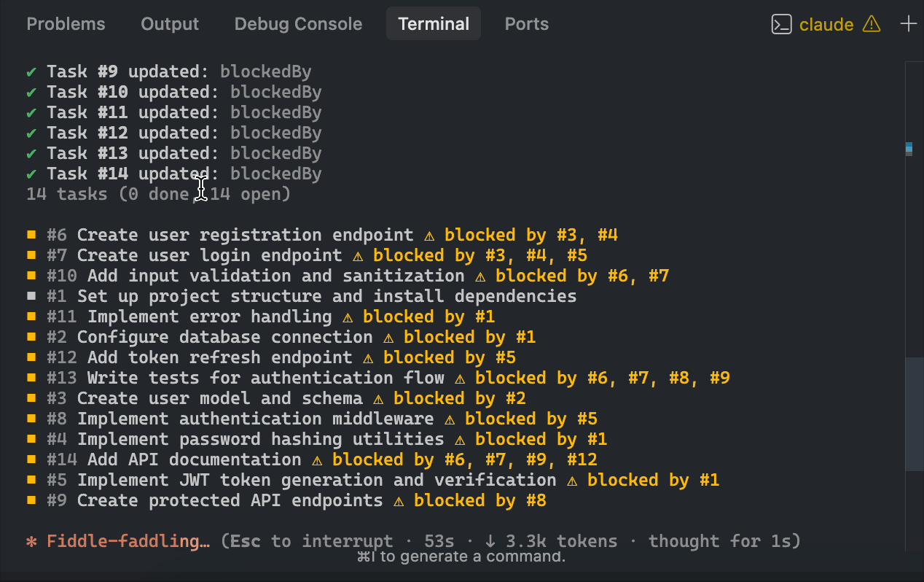The height and width of the screenshot is (582, 924).
Task: Select the Terminal tab
Action: [433, 24]
